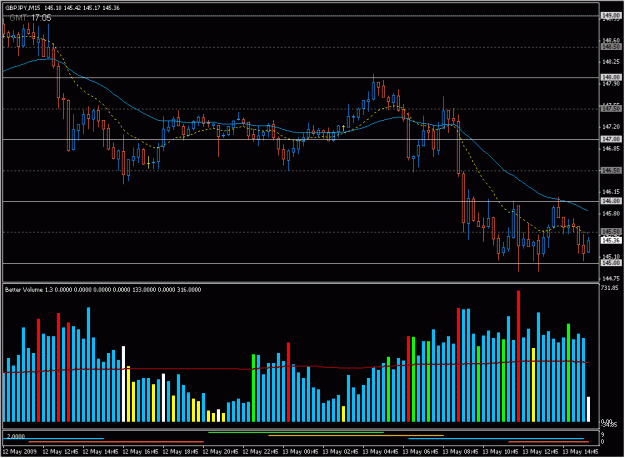The height and width of the screenshot is (458, 625).
Task: Click the GMT 17:05 clock label
Action: click(30, 18)
